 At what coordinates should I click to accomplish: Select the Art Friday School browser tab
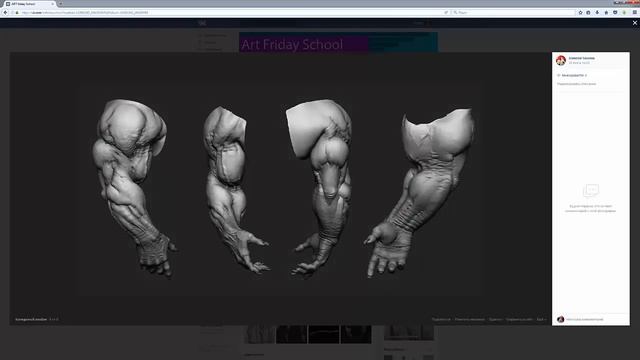[x=28, y=4]
